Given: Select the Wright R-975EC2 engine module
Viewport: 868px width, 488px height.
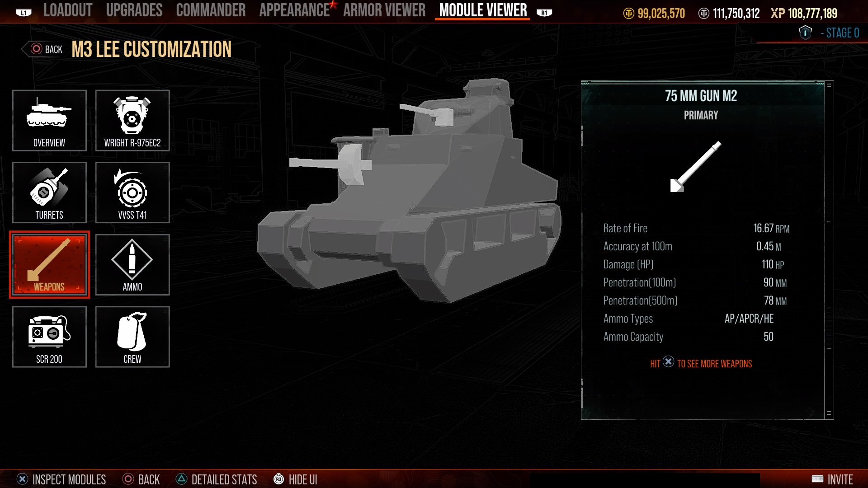Looking at the screenshot, I should (x=132, y=120).
